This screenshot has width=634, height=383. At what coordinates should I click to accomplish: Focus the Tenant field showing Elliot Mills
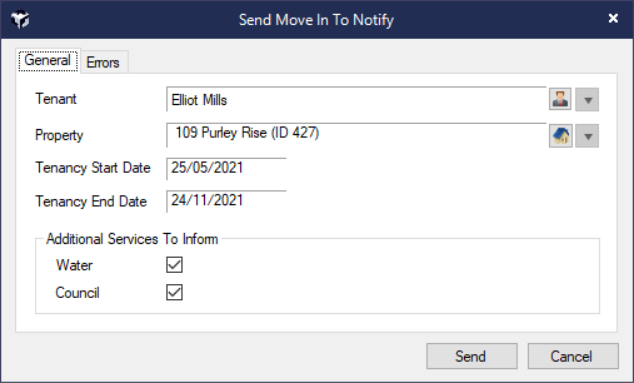(x=356, y=99)
